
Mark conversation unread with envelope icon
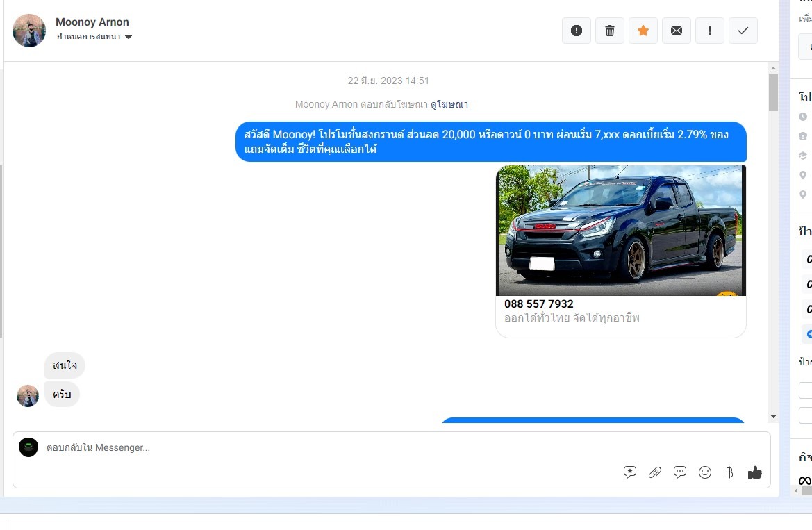(x=677, y=31)
